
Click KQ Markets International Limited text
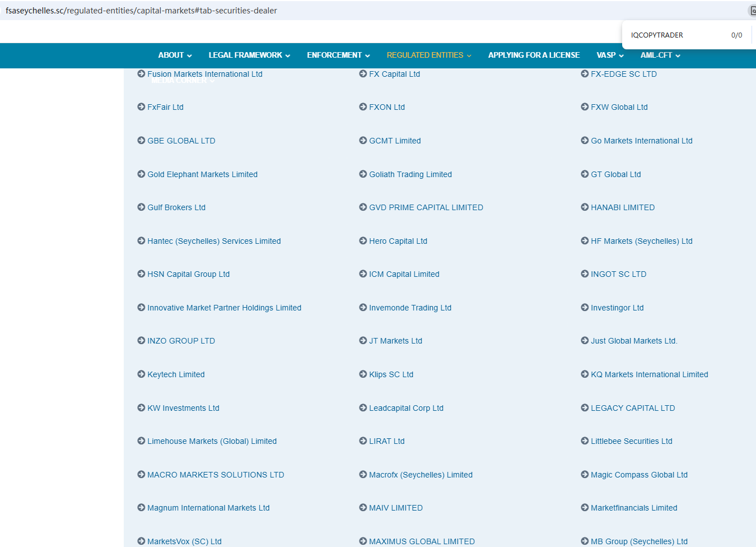650,374
